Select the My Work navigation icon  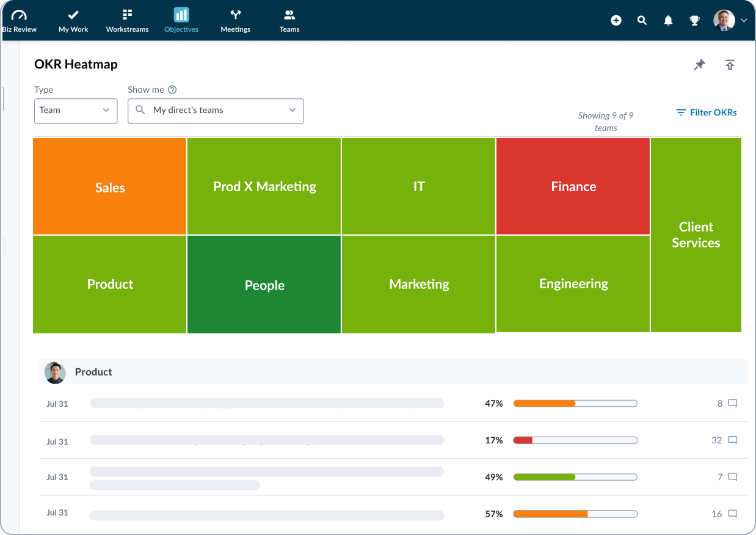point(73,20)
